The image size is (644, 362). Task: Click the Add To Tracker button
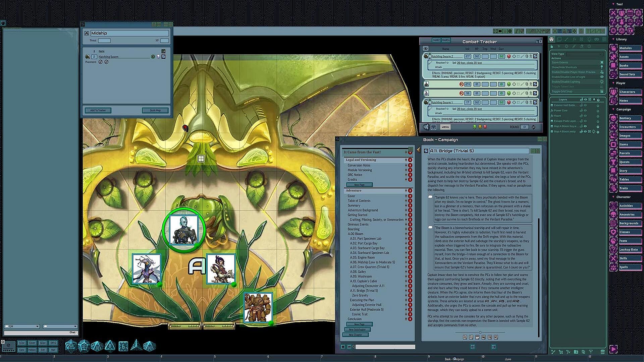pyautogui.click(x=98, y=110)
